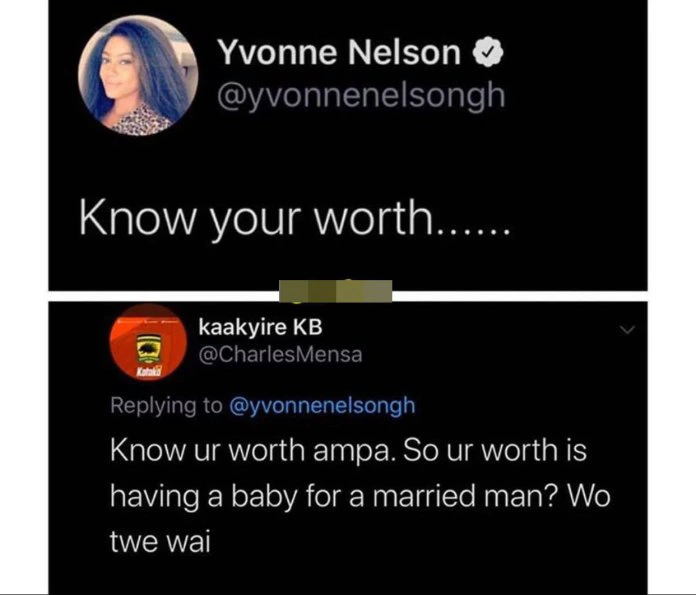The width and height of the screenshot is (696, 595).
Task: Click the verified badge beside Yvonne Nelson
Action: pos(488,52)
